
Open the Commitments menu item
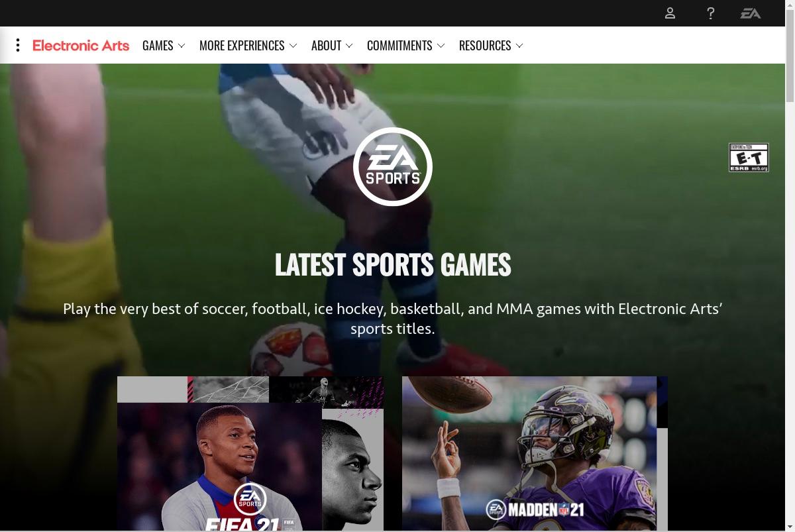[399, 46]
